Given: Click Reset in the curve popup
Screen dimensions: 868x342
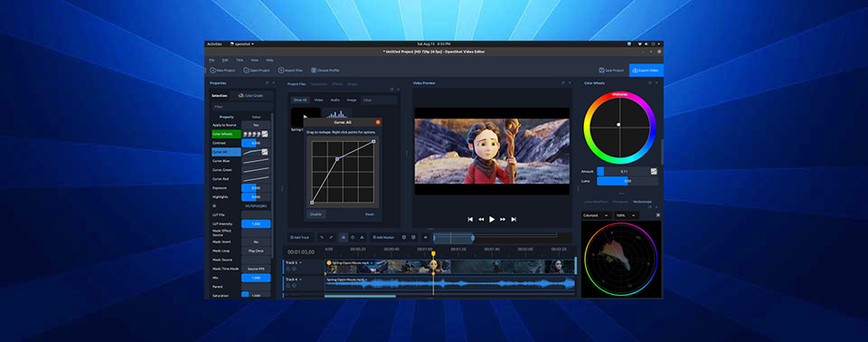Looking at the screenshot, I should click(x=370, y=214).
